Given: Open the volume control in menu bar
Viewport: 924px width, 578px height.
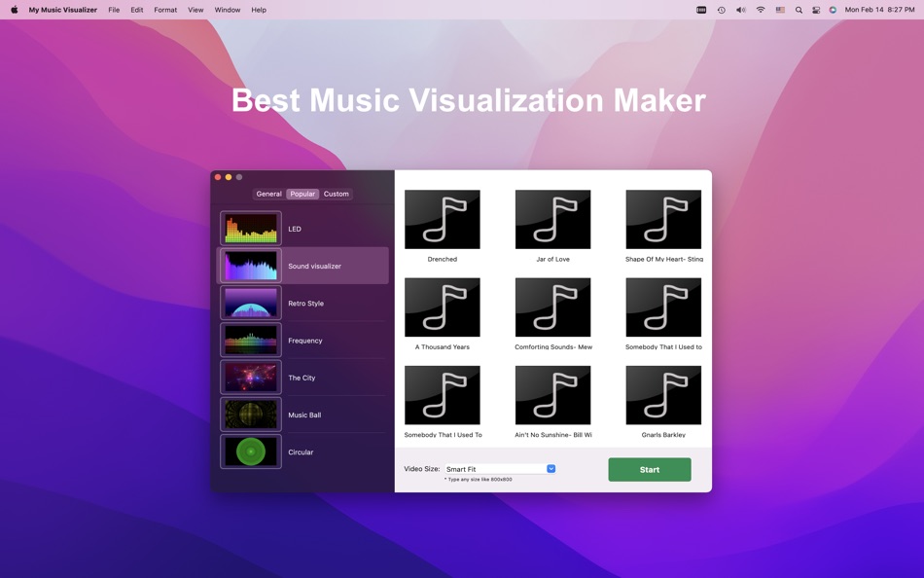Looking at the screenshot, I should 741,10.
